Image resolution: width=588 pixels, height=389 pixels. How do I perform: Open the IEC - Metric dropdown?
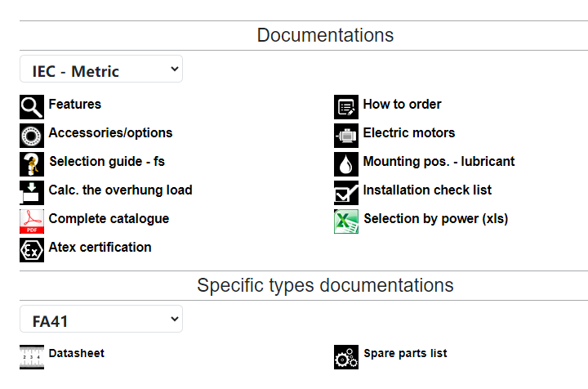[101, 69]
